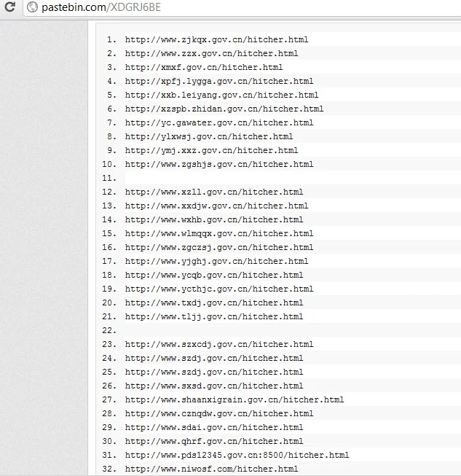Focus the pastebin.com/XDGRJ6BE address bar
The image size is (461, 476).
click(243, 7)
